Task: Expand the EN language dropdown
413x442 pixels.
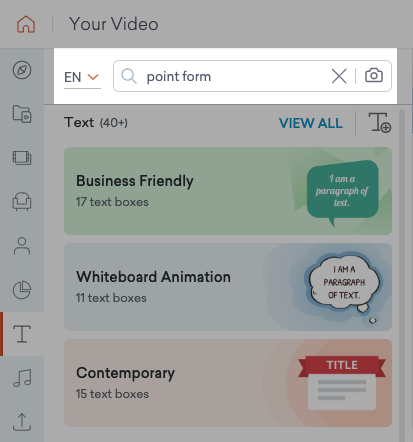Action: point(82,78)
